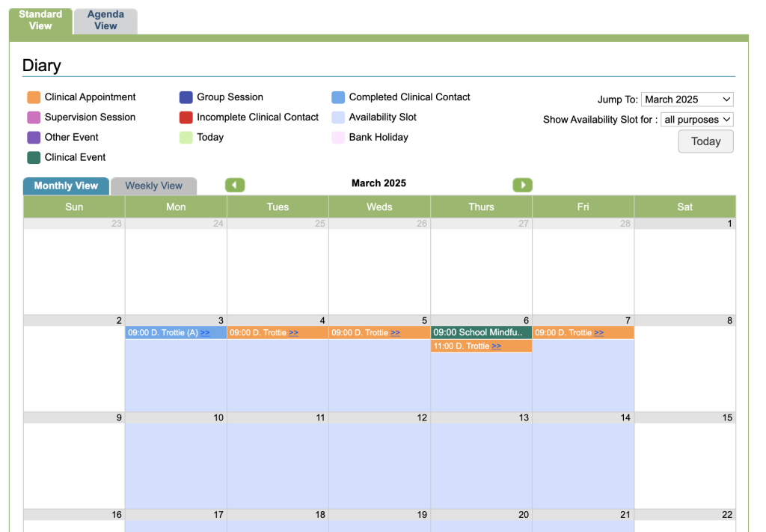The height and width of the screenshot is (532, 766).
Task: Open details arrows on Wednesday 5th appointment
Action: (395, 333)
